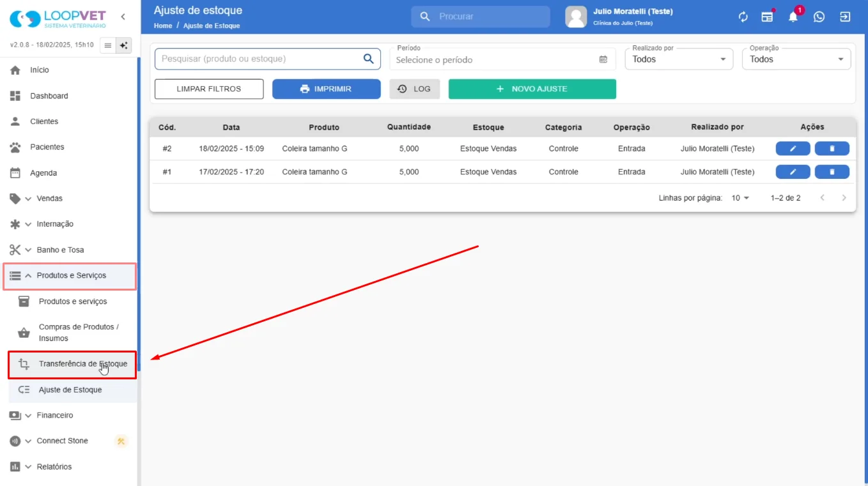The width and height of the screenshot is (868, 486).
Task: Click NOVO AJUSTE button
Action: (x=532, y=89)
